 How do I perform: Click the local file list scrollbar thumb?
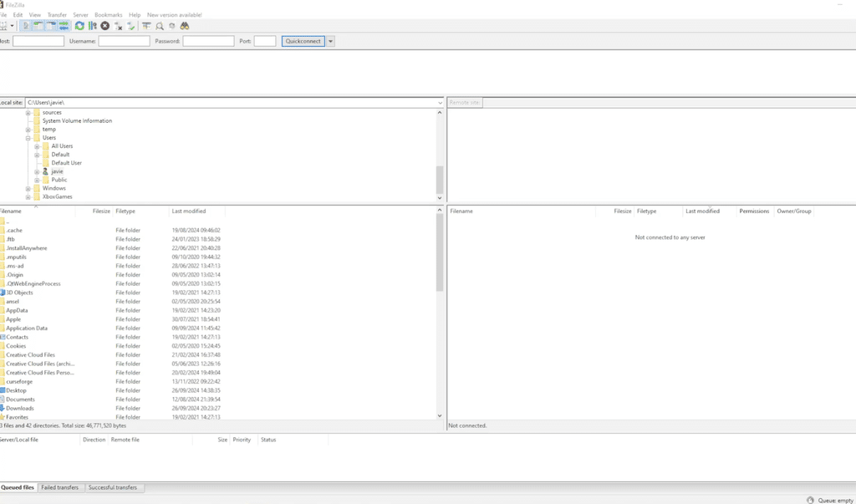(x=440, y=252)
